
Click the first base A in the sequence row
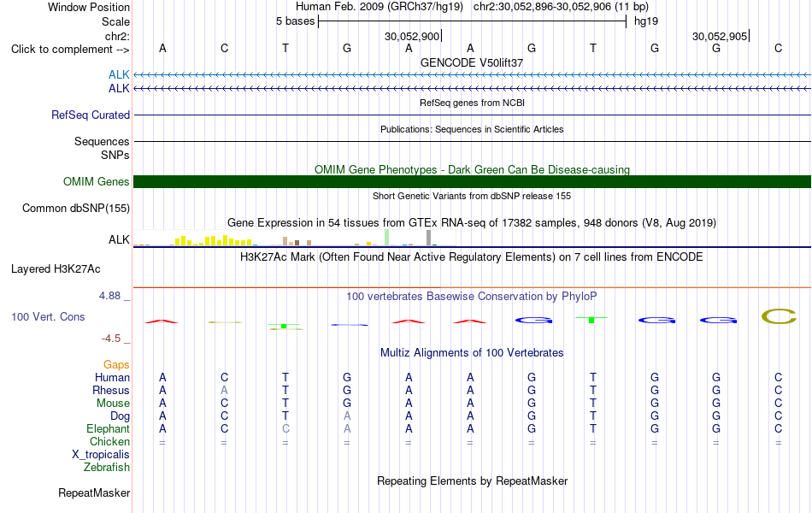162,48
